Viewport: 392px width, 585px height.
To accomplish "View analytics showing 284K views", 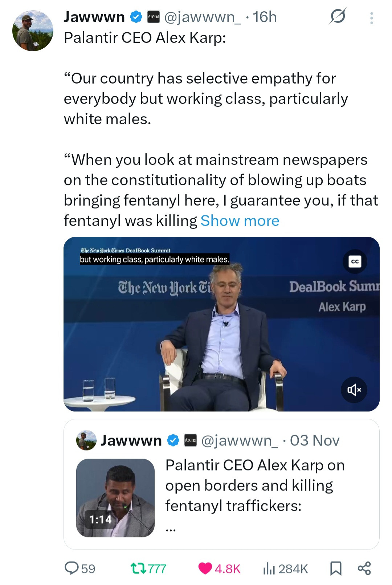I will tap(268, 568).
